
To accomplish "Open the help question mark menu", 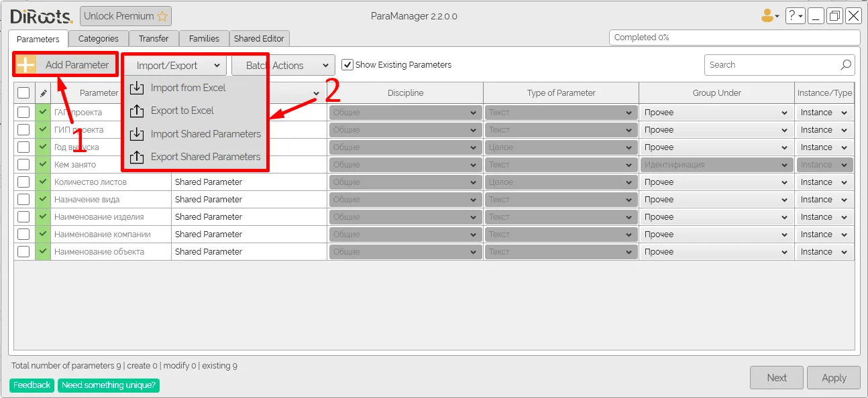I will tap(795, 16).
